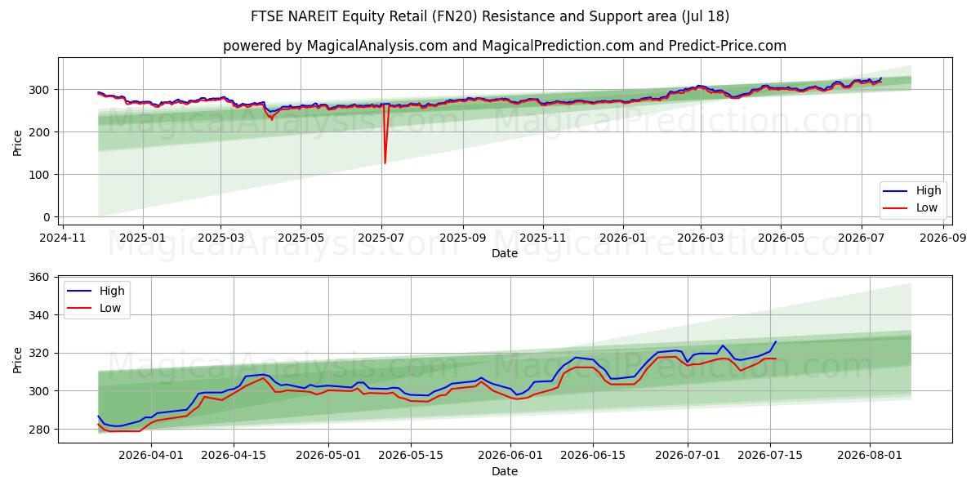The height and width of the screenshot is (490, 980).
Task: Click the "2025-01" x-axis tick label
Action: [x=143, y=237]
